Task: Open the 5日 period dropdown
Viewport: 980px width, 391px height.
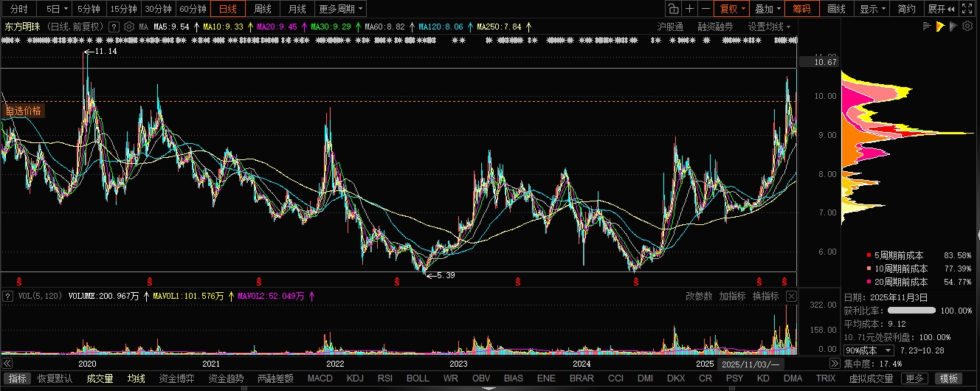Action: point(55,9)
